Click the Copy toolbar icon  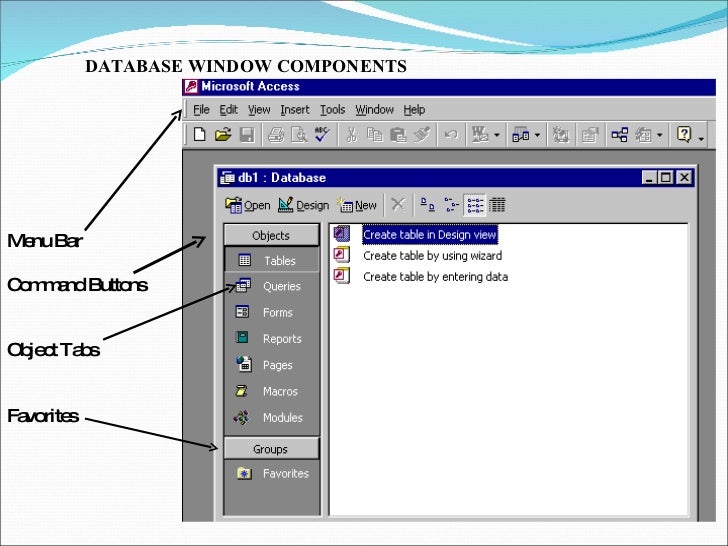(x=374, y=135)
